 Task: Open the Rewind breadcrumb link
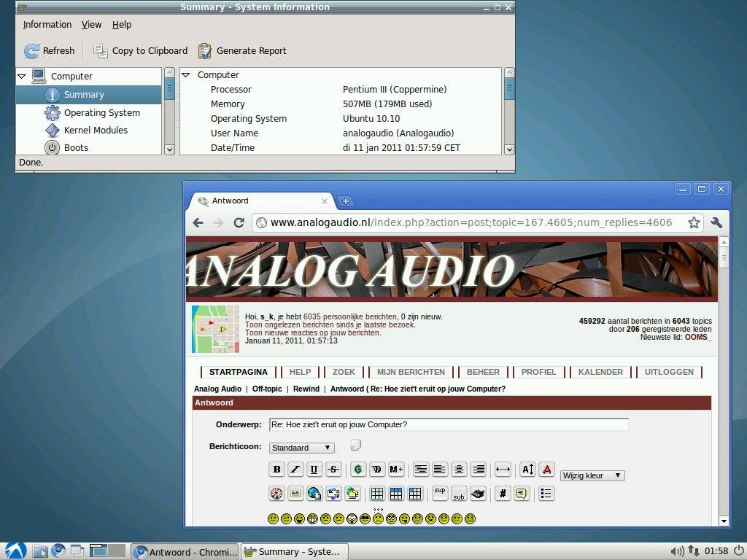(306, 389)
